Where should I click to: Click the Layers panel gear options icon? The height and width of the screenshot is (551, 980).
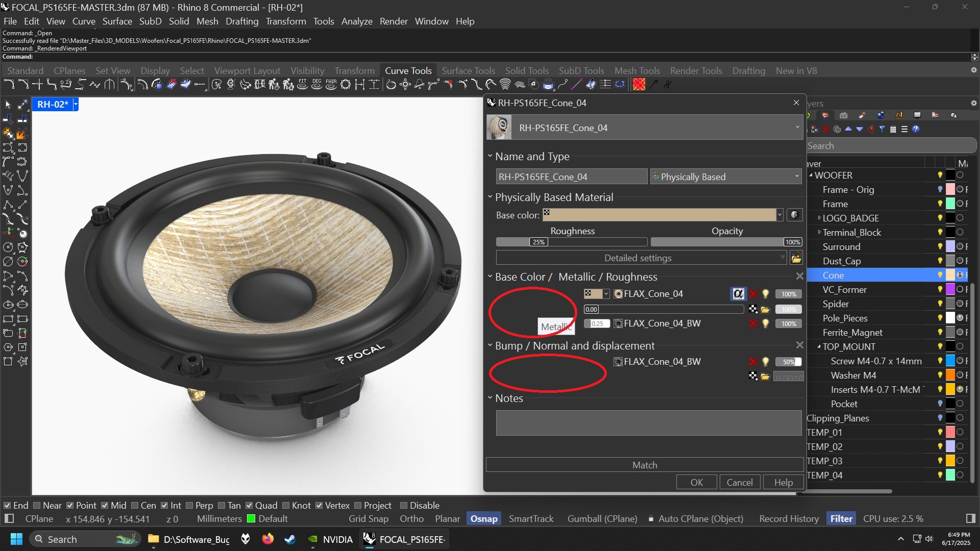(973, 103)
